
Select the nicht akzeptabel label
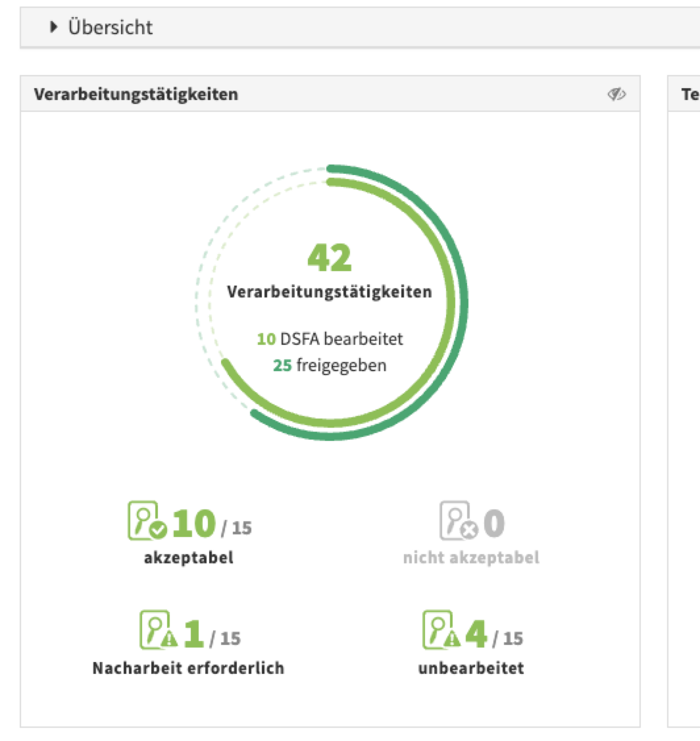tap(471, 559)
